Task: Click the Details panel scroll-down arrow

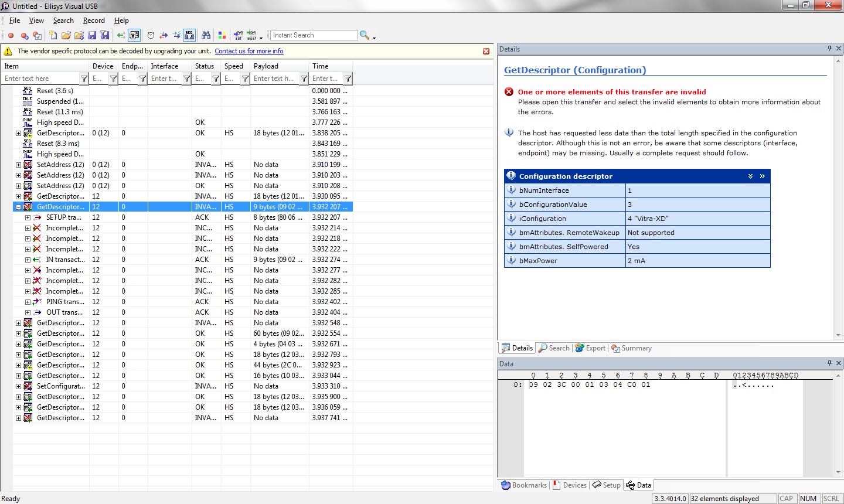Action: 839,335
